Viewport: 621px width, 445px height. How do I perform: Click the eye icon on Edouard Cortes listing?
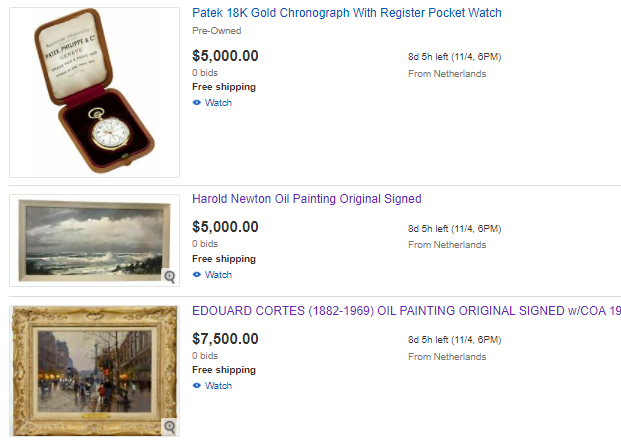click(197, 386)
